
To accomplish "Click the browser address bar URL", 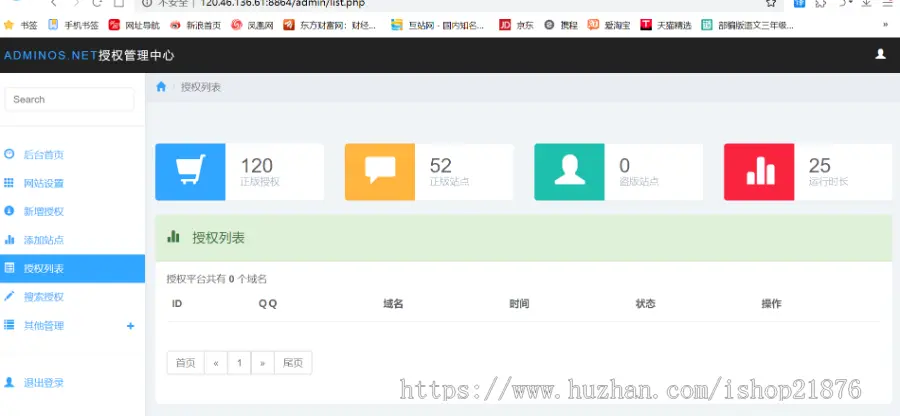I will (x=282, y=3).
